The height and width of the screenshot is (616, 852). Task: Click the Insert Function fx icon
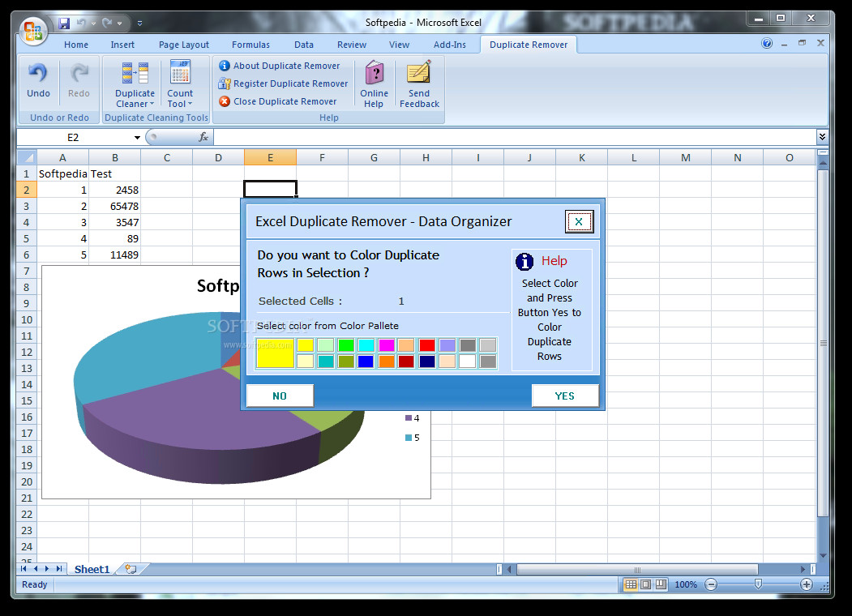pos(203,138)
